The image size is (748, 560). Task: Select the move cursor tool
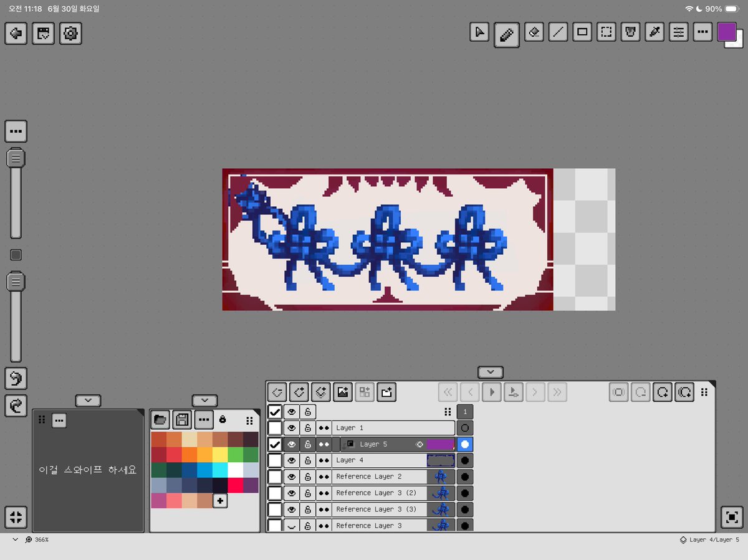[479, 32]
